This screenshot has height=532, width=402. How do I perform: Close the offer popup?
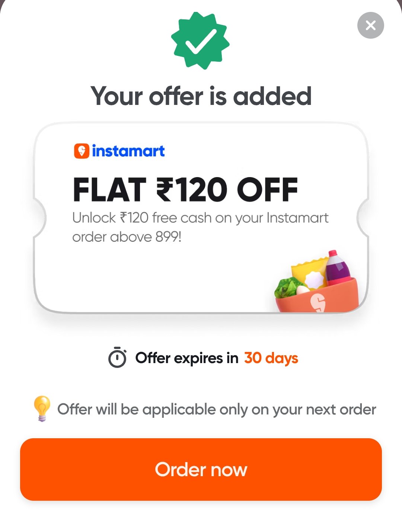click(x=370, y=25)
